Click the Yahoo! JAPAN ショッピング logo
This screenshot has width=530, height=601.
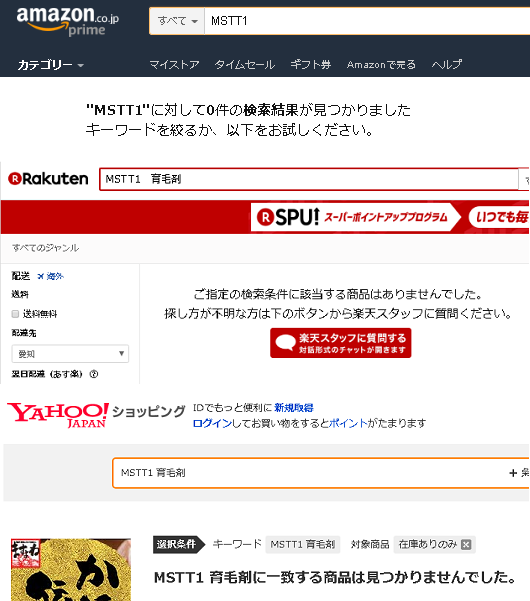pos(96,415)
